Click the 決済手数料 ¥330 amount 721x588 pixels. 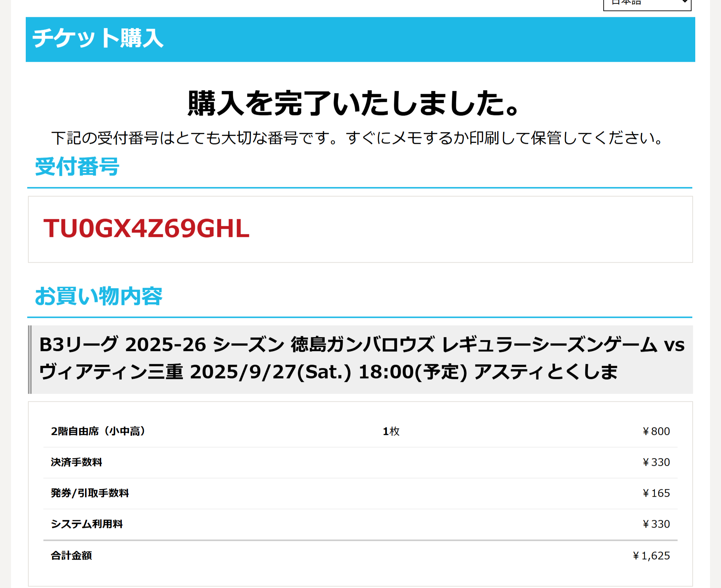[x=656, y=462]
